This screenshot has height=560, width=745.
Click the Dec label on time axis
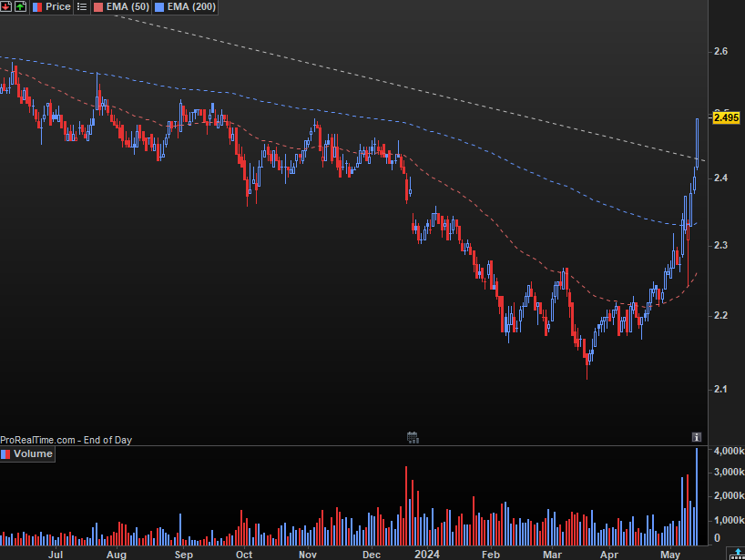(371, 555)
